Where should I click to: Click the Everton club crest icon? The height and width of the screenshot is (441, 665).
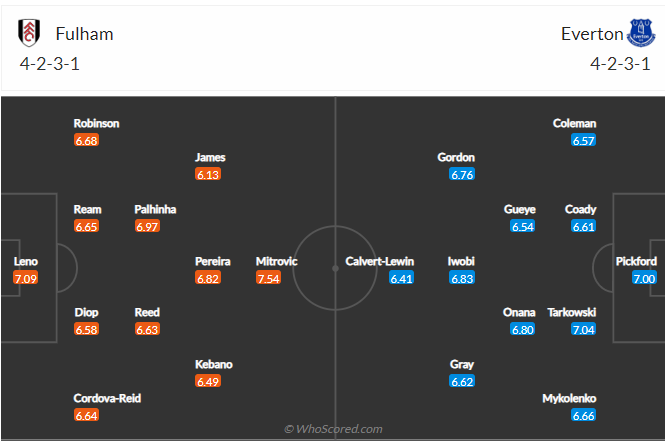(x=641, y=33)
